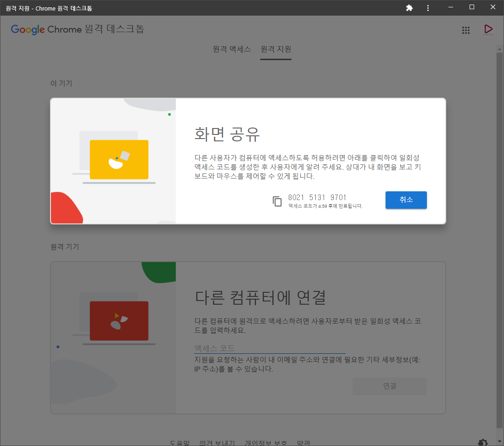The height and width of the screenshot is (446, 504).
Task: Click the code expiry notice text
Action: click(x=325, y=206)
